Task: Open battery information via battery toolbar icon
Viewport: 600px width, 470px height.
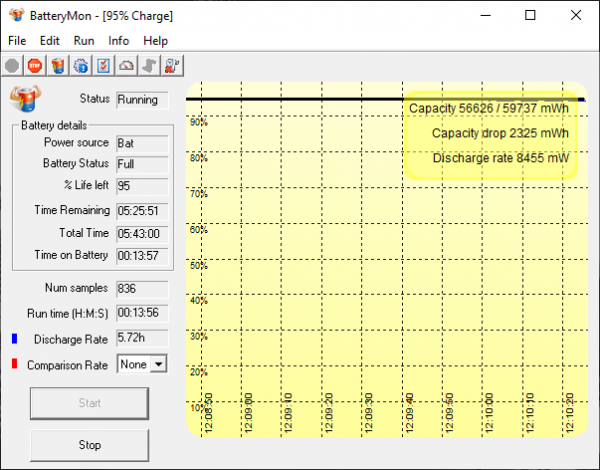Action: coord(58,66)
